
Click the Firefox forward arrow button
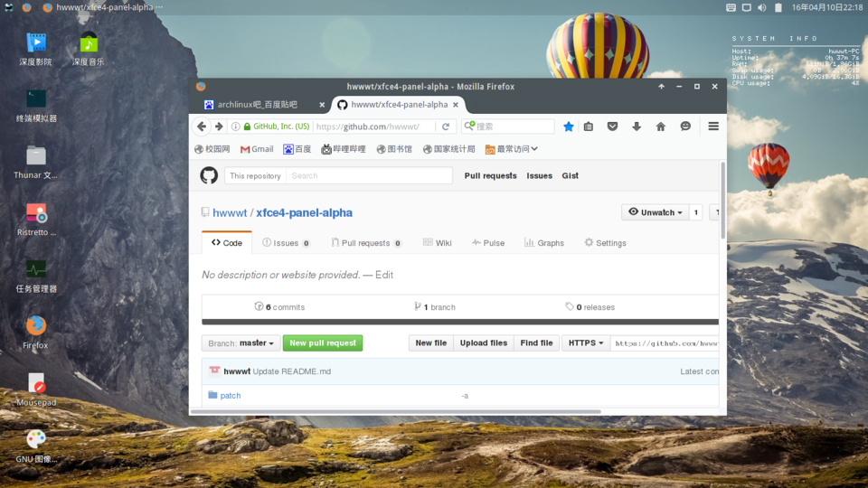tap(219, 127)
